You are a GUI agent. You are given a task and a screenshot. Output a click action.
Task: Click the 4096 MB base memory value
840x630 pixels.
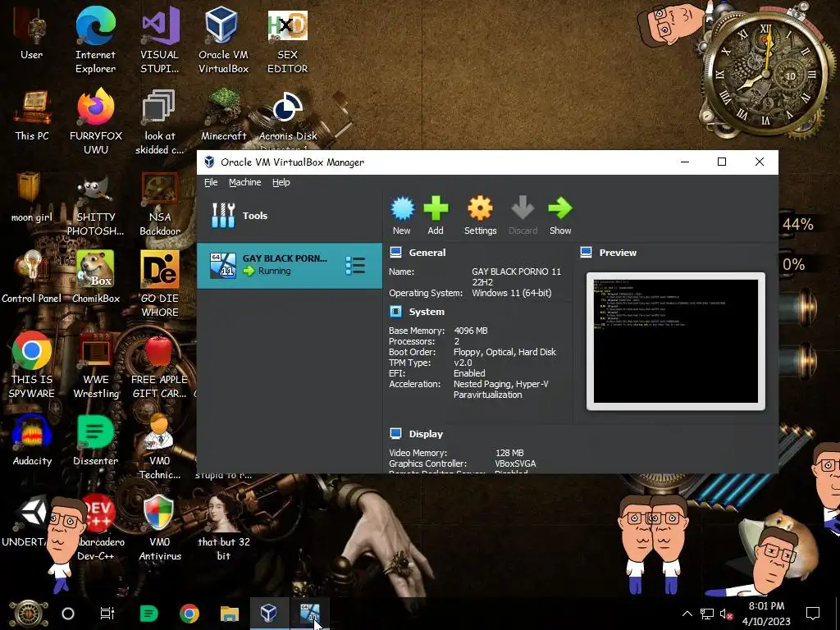coord(470,331)
